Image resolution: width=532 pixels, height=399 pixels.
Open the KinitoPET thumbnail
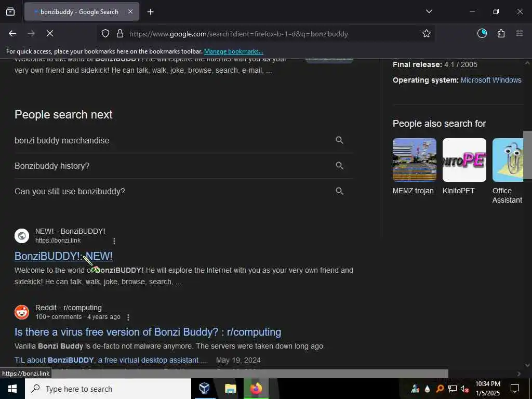pyautogui.click(x=464, y=160)
